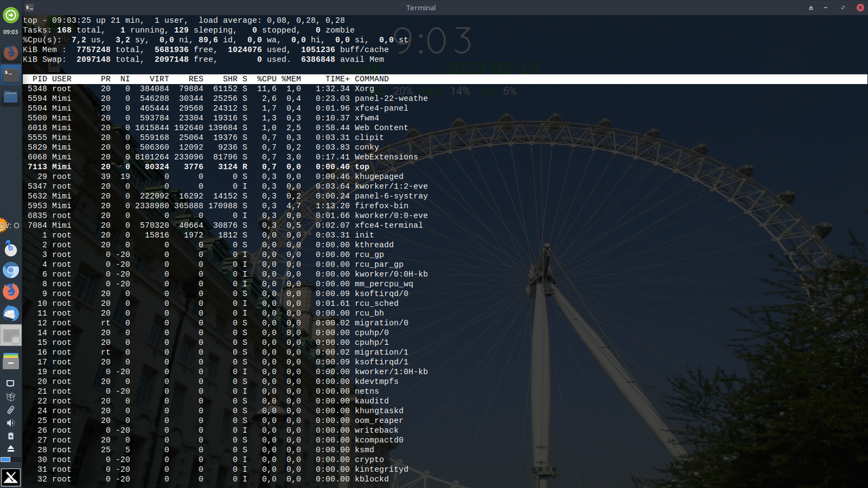The height and width of the screenshot is (488, 868).
Task: Click the eject removable media icon
Action: tap(10, 449)
